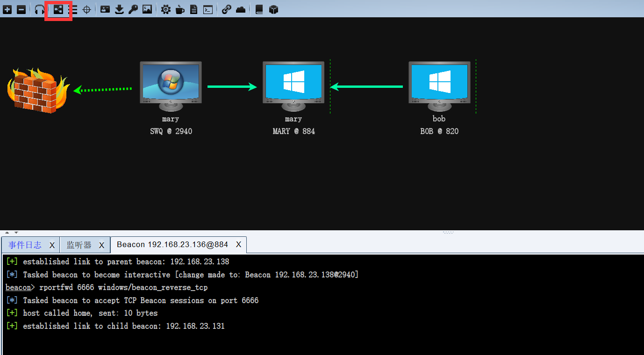Click label 'SWQ @ 2940' under computer
Viewport: 644px width, 355px height.
point(171,131)
